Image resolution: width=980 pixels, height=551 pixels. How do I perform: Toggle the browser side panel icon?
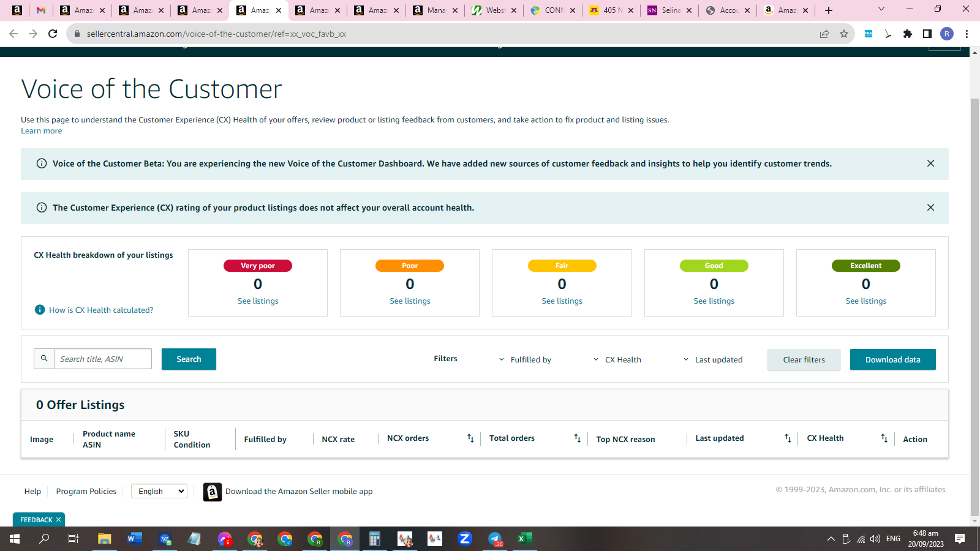pyautogui.click(x=927, y=34)
